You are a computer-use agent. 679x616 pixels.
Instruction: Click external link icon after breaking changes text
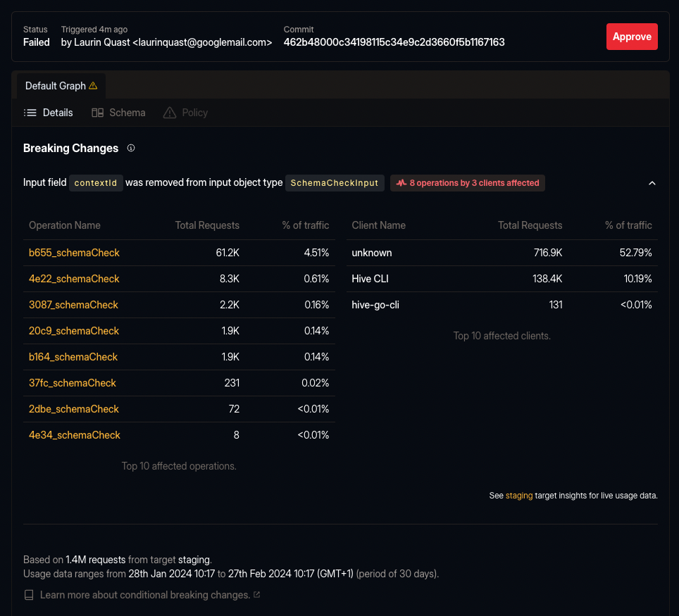click(256, 595)
